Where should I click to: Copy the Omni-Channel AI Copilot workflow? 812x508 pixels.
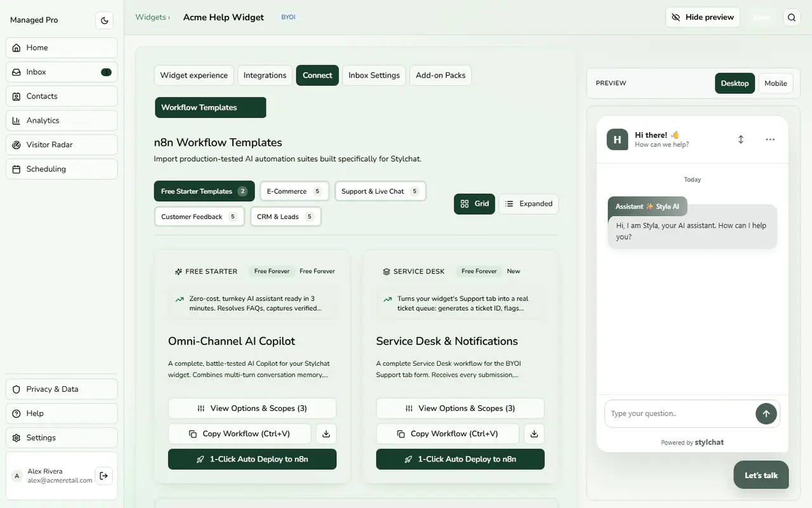[x=240, y=434]
